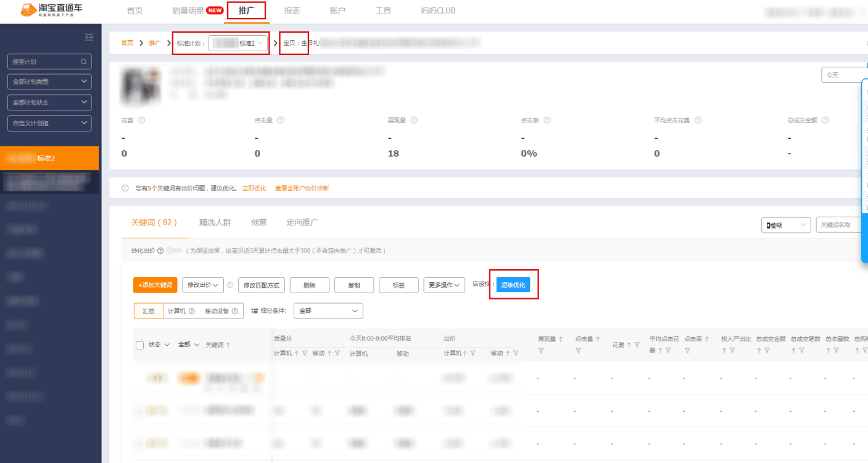Viewport: 868px width, 463px height.
Task: Click the 超级优化 button
Action: click(x=513, y=285)
